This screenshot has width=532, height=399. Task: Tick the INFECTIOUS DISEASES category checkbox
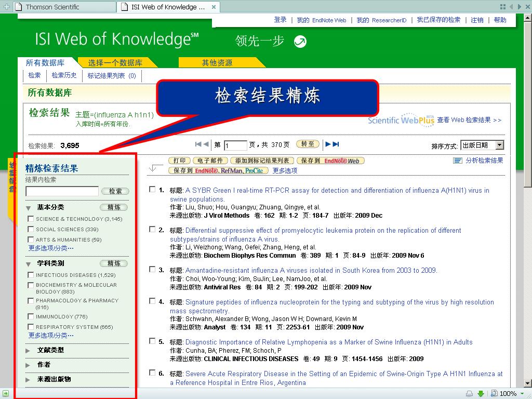31,275
